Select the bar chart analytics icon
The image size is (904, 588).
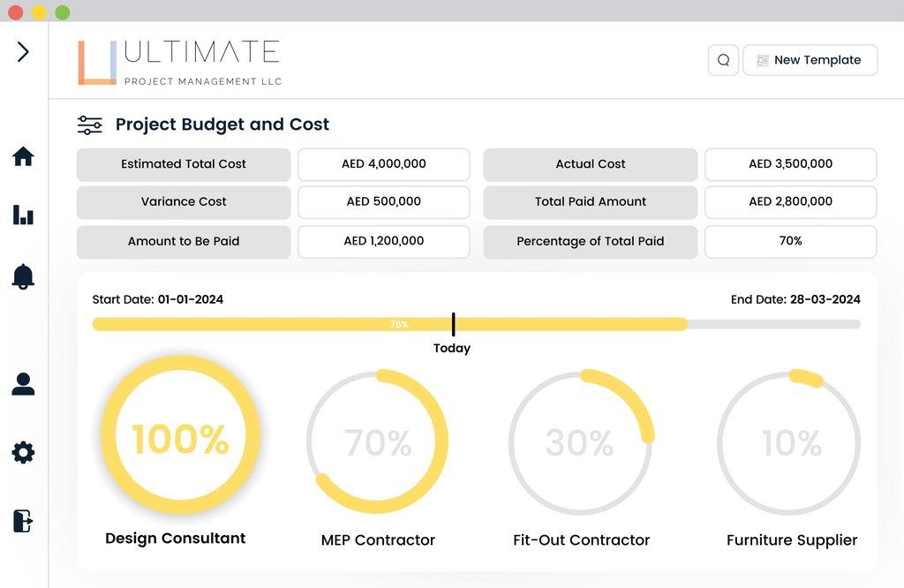coord(23,215)
